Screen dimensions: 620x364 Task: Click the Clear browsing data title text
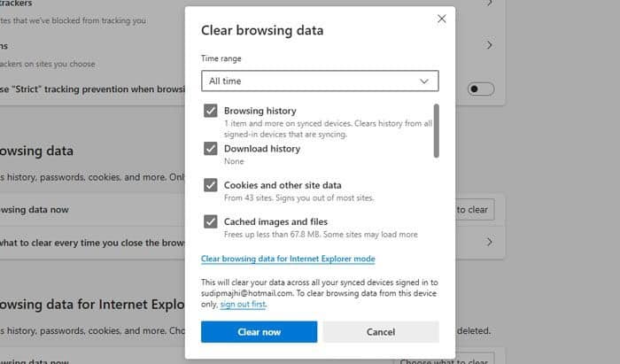(262, 30)
